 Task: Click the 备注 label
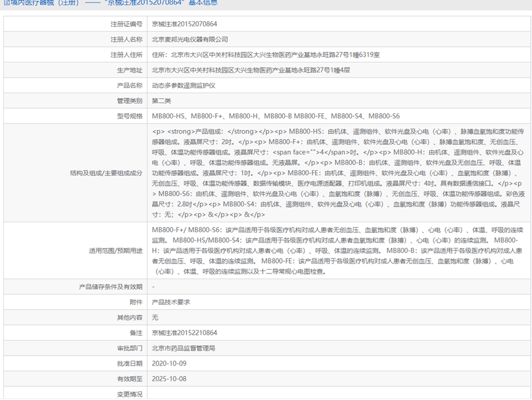(136, 333)
